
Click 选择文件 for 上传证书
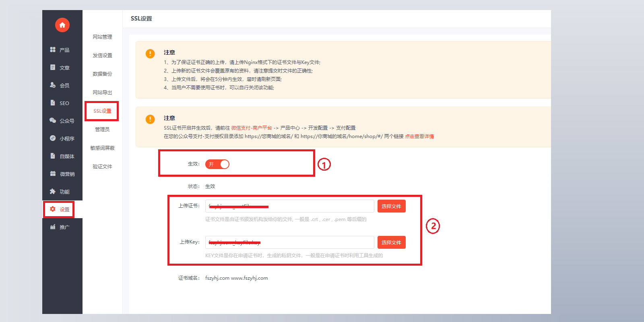coord(391,206)
